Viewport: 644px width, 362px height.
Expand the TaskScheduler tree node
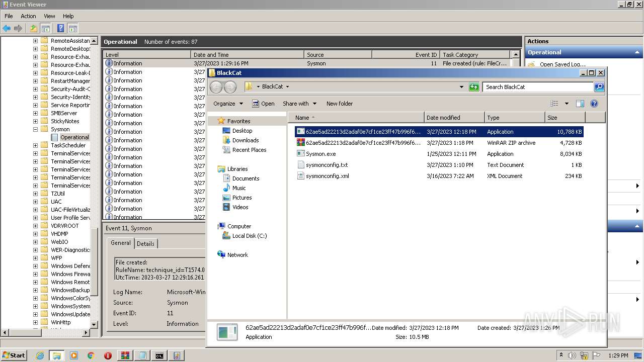[x=35, y=145]
